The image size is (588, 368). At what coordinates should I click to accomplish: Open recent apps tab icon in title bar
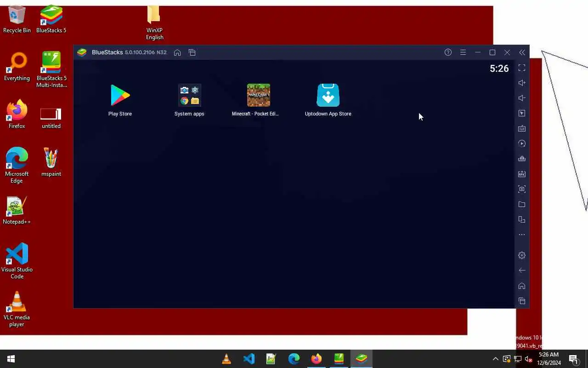[x=192, y=52]
